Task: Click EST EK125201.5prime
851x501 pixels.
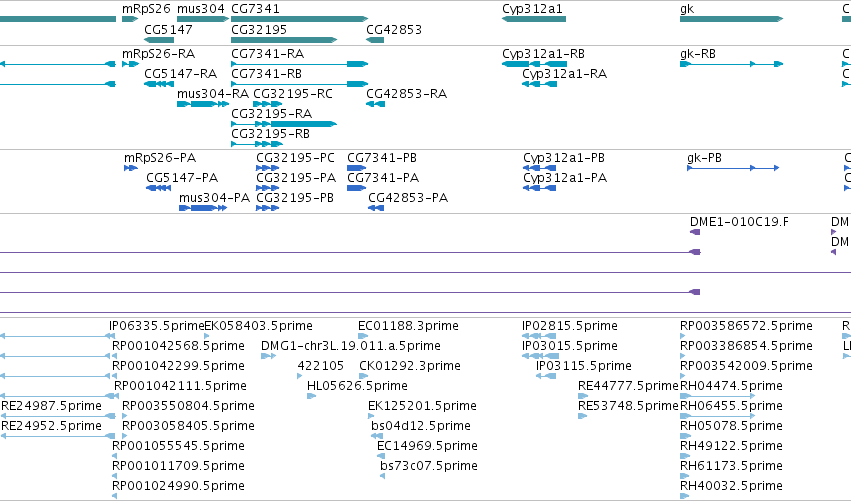Action: click(x=371, y=417)
